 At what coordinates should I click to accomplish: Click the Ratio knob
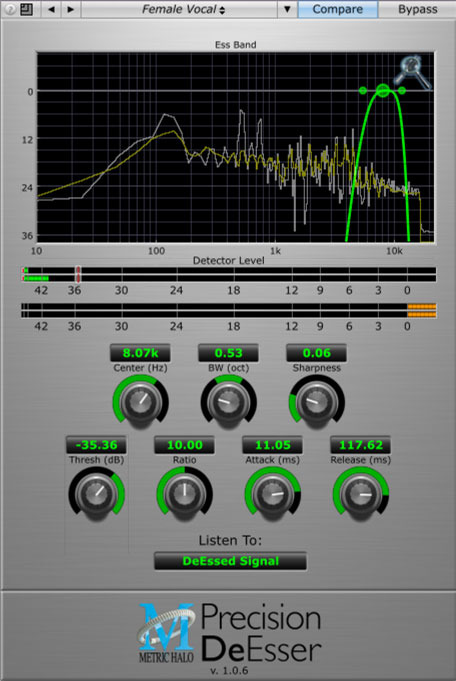pos(185,494)
